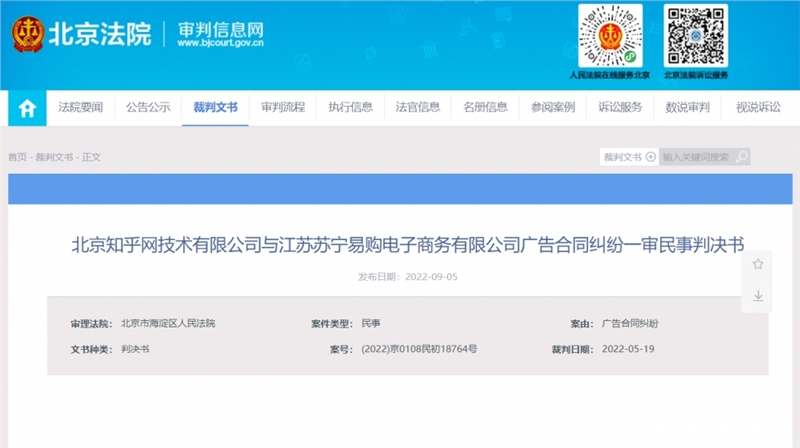Open the 法院要闻 menu item
This screenshot has width=800, height=448.
[80, 108]
